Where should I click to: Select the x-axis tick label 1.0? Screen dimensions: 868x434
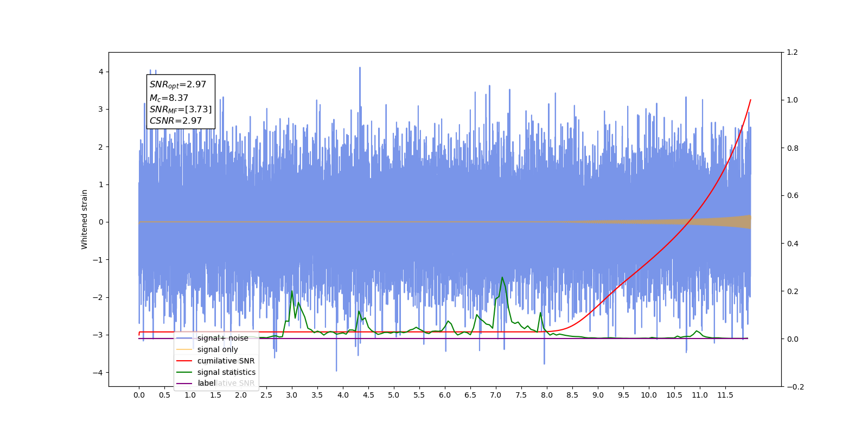click(x=190, y=395)
